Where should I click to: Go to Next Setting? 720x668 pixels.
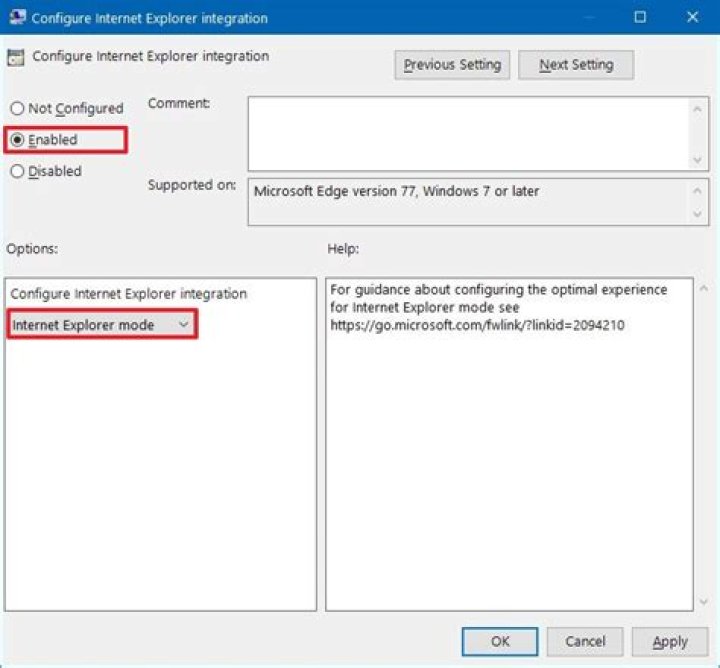(576, 65)
